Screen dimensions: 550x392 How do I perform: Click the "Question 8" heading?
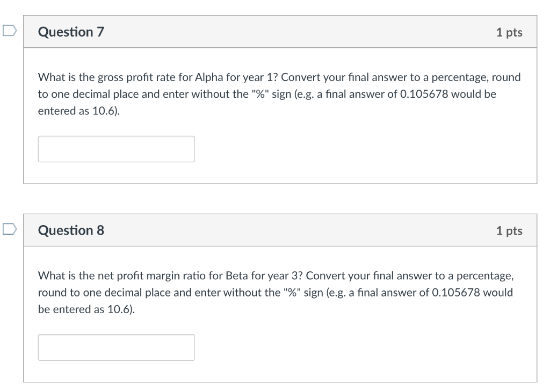pos(71,230)
